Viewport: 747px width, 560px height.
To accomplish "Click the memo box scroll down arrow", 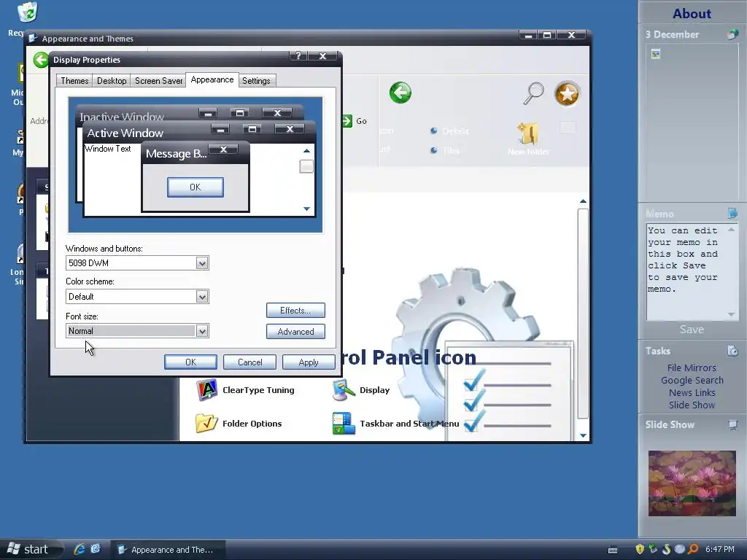I will [x=731, y=314].
